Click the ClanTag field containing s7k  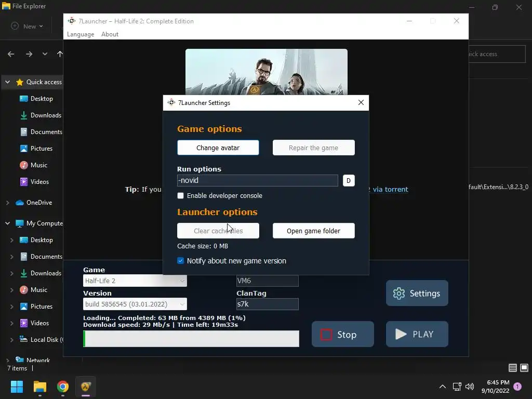point(268,304)
